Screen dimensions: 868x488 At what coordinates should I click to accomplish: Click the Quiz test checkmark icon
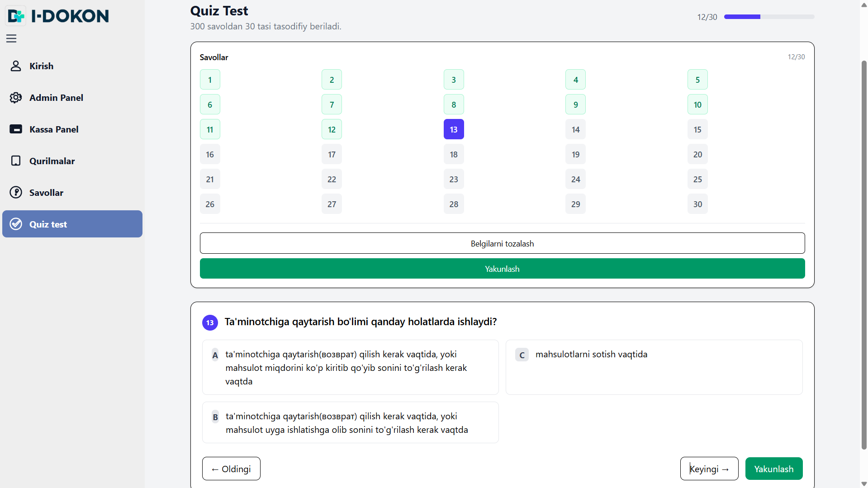[x=16, y=224]
